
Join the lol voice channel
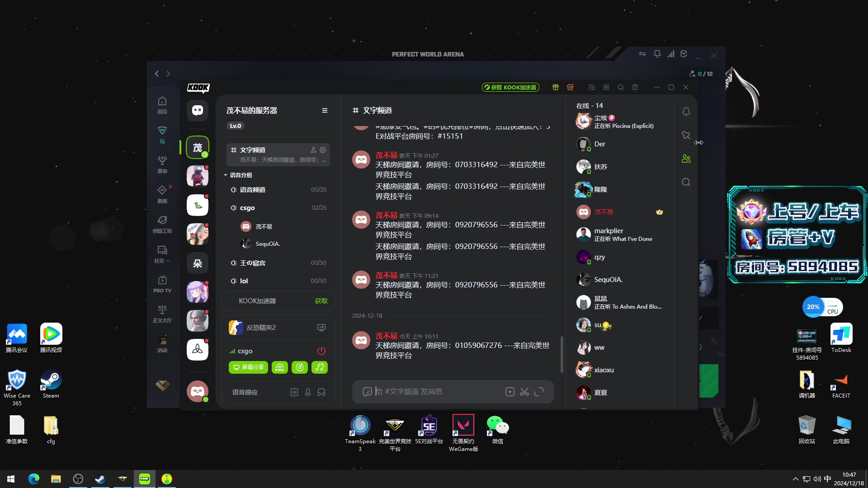278,281
